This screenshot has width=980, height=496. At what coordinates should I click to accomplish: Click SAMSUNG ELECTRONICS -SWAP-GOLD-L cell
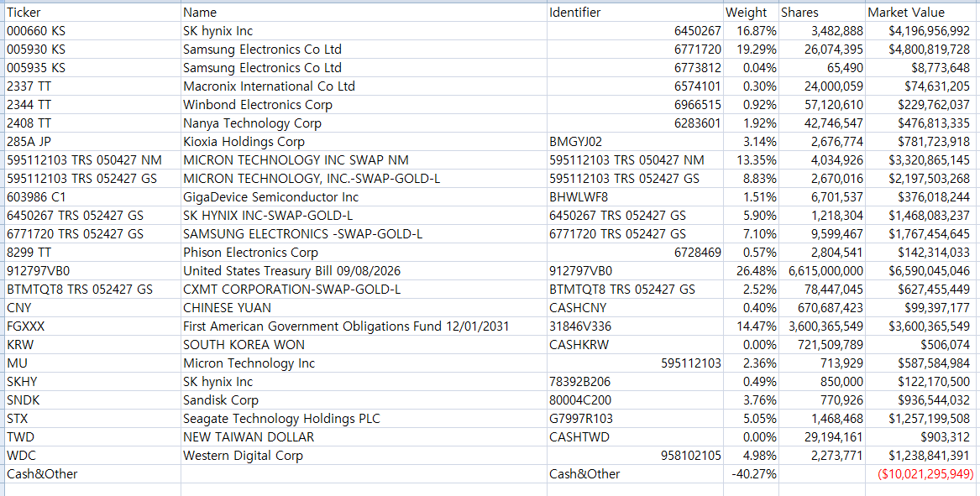pyautogui.click(x=364, y=233)
